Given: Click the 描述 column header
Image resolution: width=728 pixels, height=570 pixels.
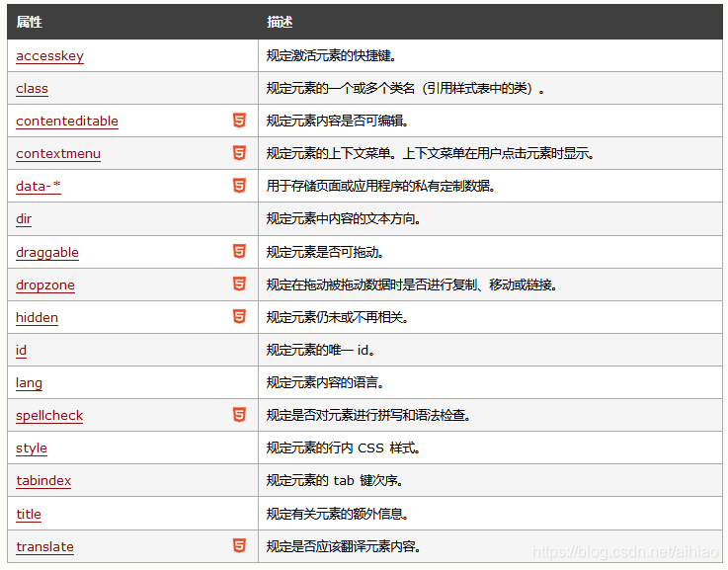Looking at the screenshot, I should coord(280,22).
